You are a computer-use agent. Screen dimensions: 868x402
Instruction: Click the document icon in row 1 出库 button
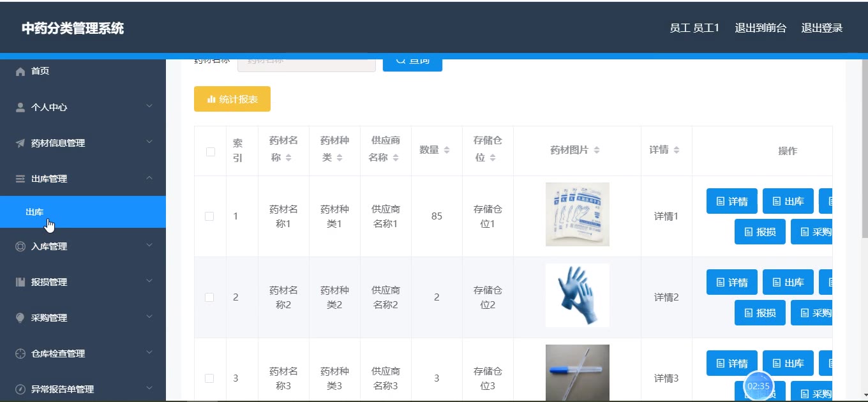click(x=777, y=202)
